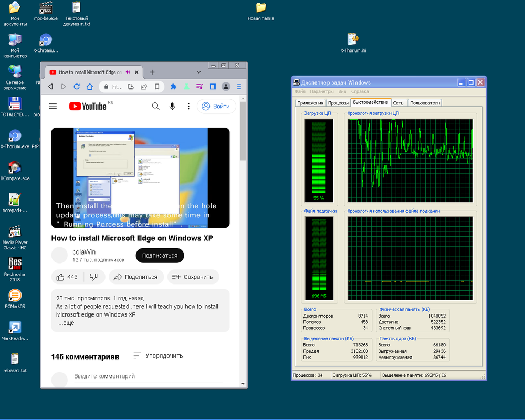Open the browser home page icon
The height and width of the screenshot is (420, 525).
point(90,87)
